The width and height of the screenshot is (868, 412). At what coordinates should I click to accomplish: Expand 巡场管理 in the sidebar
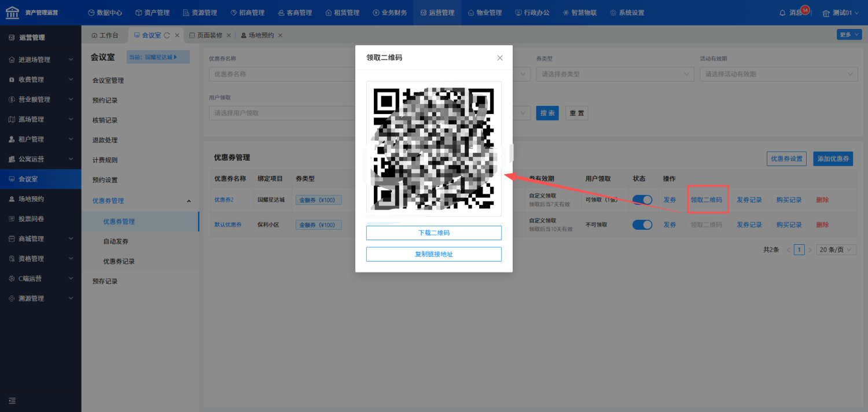[41, 119]
